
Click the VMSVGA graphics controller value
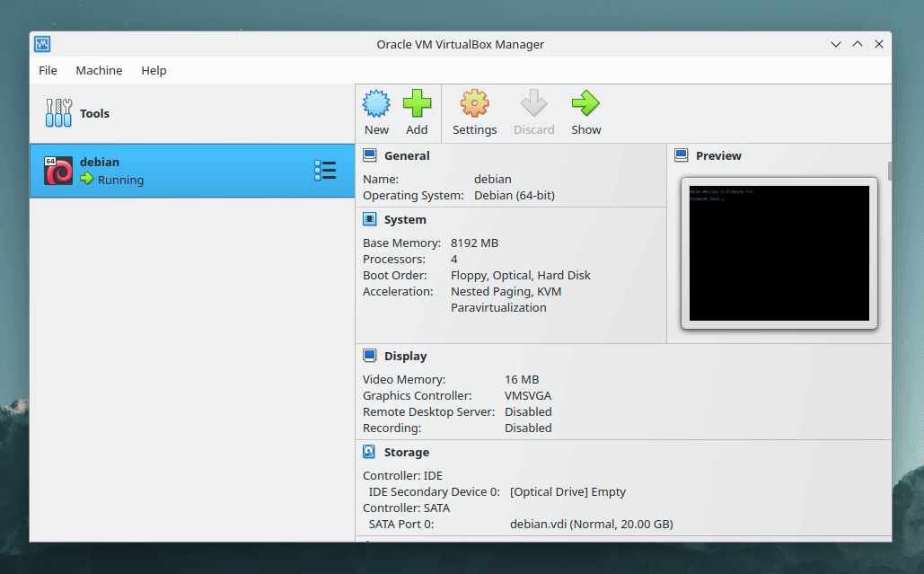[528, 395]
